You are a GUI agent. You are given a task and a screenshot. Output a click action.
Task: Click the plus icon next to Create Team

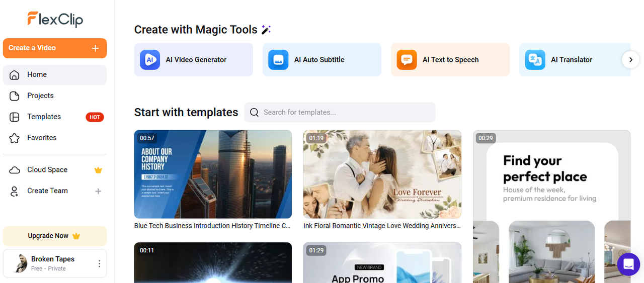tap(98, 191)
